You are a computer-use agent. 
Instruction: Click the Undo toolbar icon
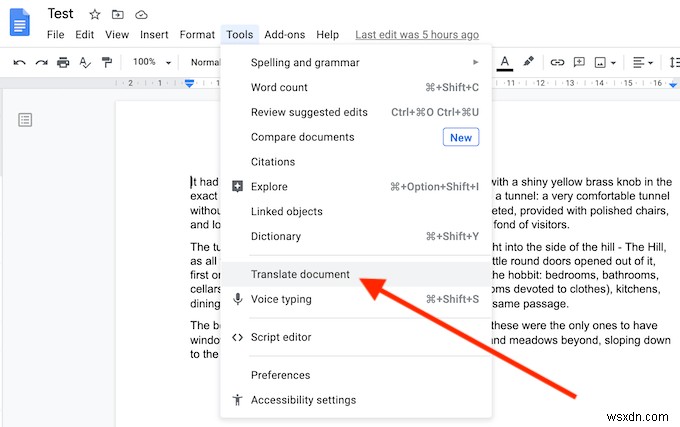20,63
